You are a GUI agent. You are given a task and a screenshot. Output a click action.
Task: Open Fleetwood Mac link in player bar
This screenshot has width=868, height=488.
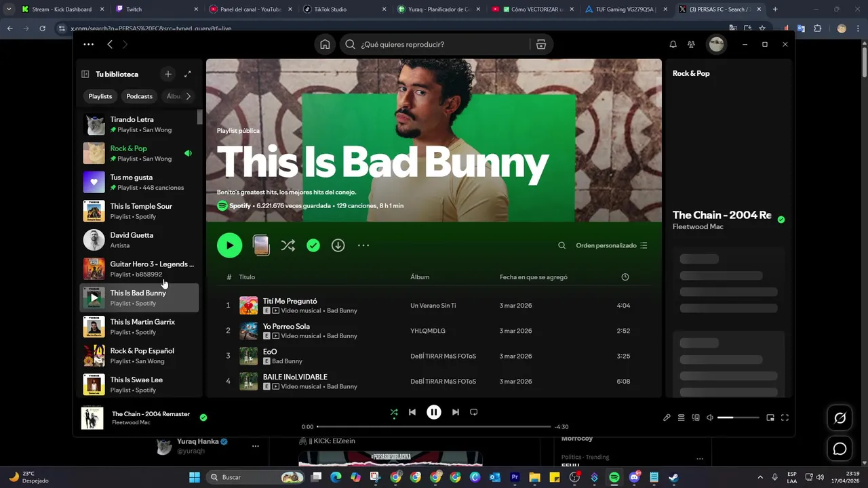point(131,422)
